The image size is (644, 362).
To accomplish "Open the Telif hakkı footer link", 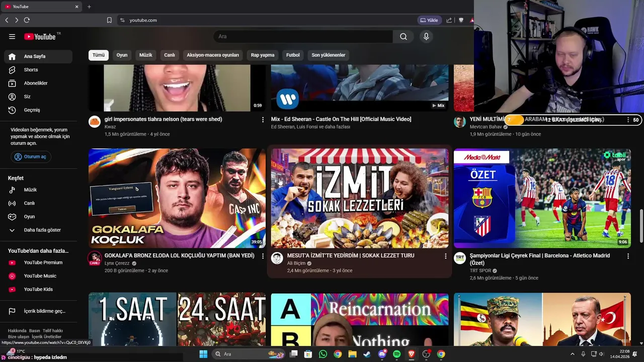I will [53, 331].
